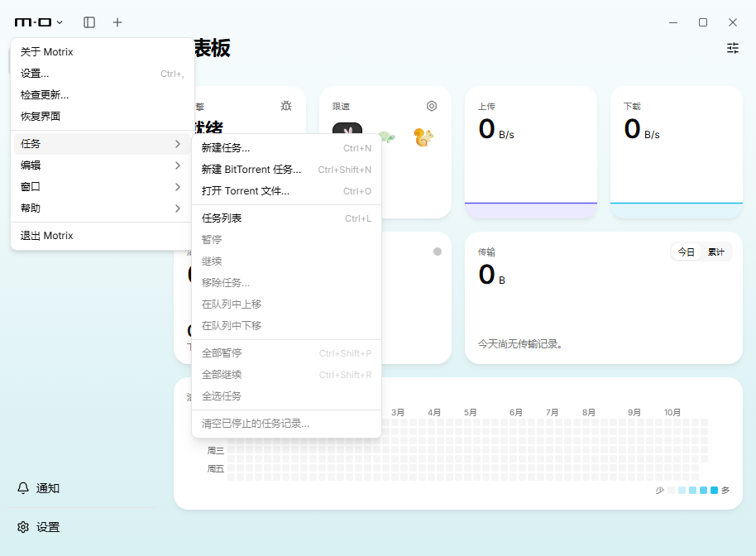Open 关于 Motrix menu entry
The height and width of the screenshot is (556, 756).
coord(103,52)
